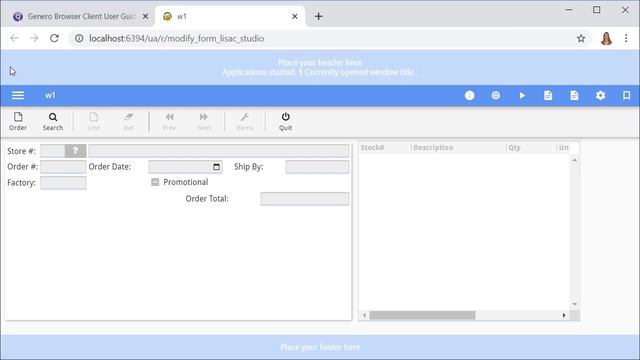Click the Order # input field
This screenshot has width=640, height=360.
63,167
